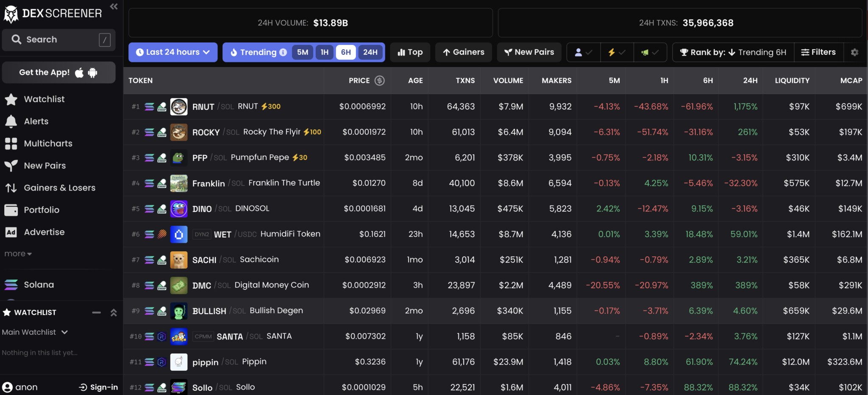Screen dimensions: 868x395
Task: Expand the 'more' sidebar menu
Action: [x=18, y=254]
